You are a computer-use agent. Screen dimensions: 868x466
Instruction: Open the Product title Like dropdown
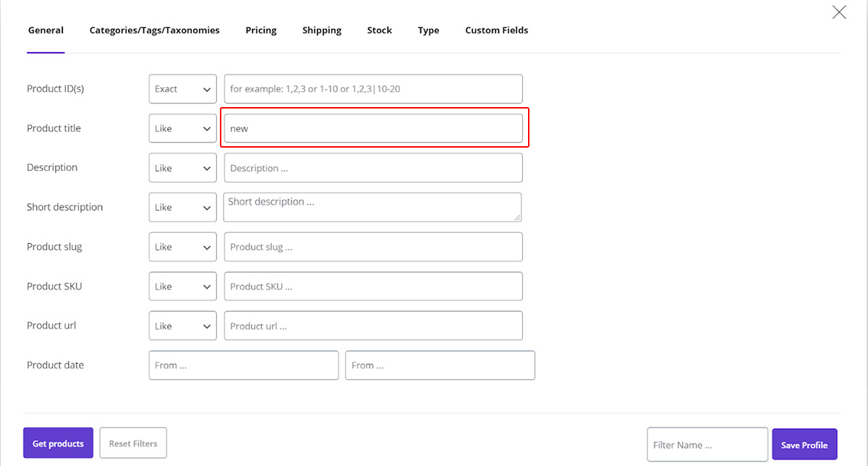pos(182,128)
